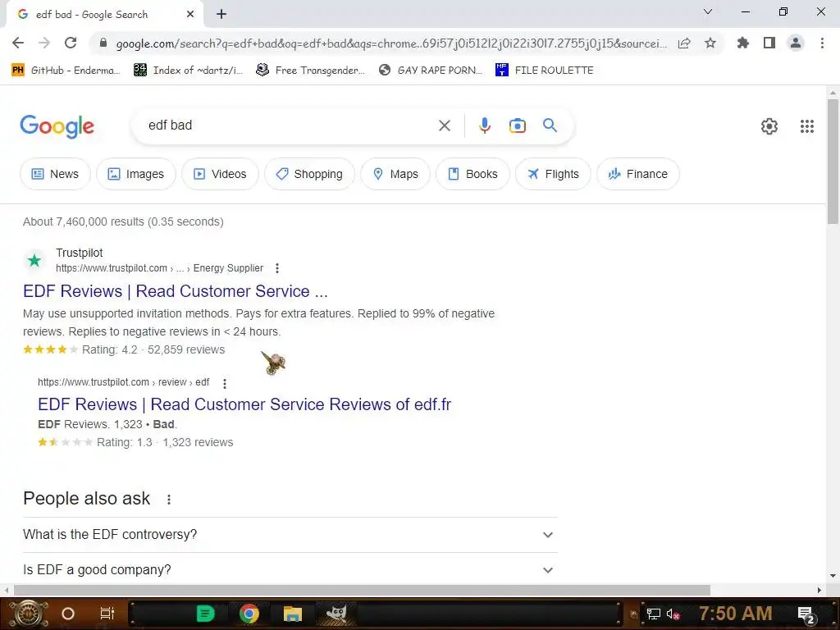Viewport: 840px width, 630px height.
Task: Click the 7:50 AM taskbar clock
Action: point(736,614)
